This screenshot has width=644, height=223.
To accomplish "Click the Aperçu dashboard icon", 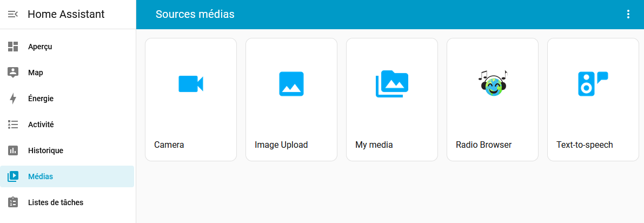I will point(14,47).
